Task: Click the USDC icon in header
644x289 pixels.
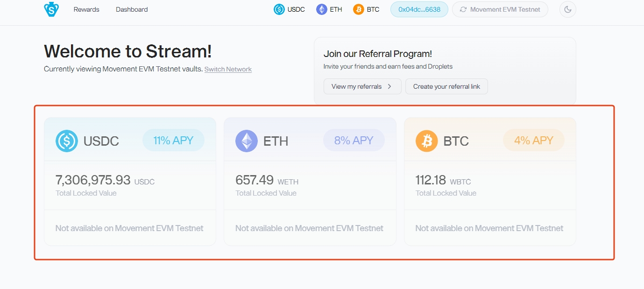Action: click(279, 9)
